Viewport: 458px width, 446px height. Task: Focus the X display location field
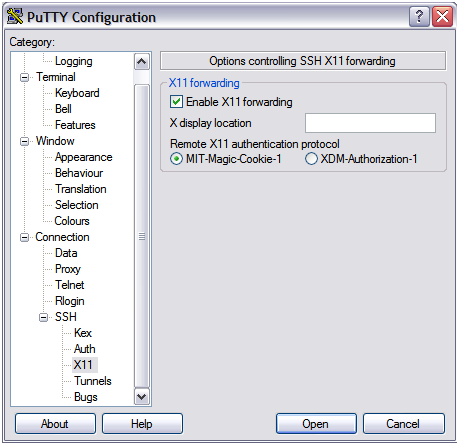[x=370, y=123]
